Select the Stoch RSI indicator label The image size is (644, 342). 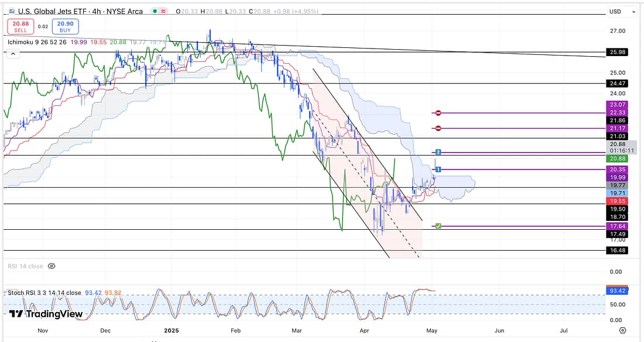[x=44, y=292]
